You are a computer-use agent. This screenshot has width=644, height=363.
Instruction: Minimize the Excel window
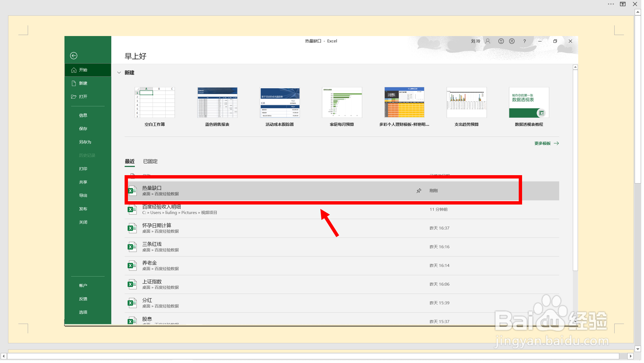[540, 41]
